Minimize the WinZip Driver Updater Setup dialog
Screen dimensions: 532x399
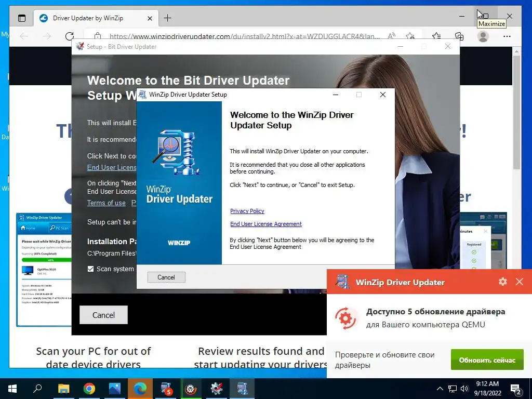point(336,95)
